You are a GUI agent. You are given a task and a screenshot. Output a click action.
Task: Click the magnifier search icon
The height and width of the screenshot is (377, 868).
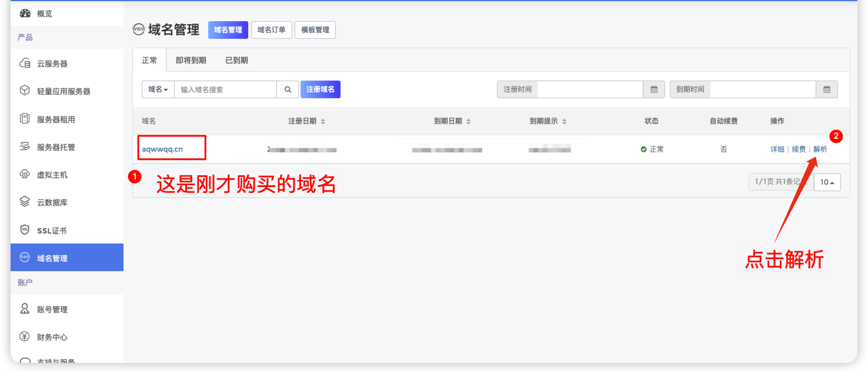tap(288, 89)
